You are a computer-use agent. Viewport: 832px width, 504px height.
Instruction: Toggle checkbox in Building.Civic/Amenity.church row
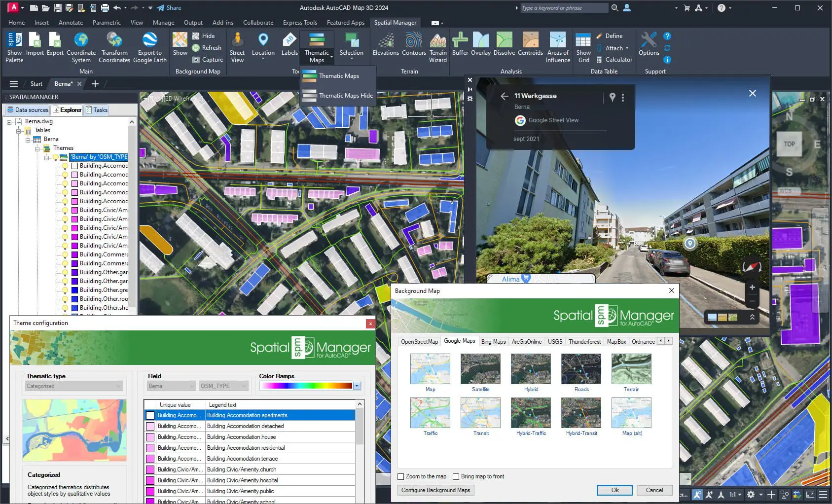point(150,469)
